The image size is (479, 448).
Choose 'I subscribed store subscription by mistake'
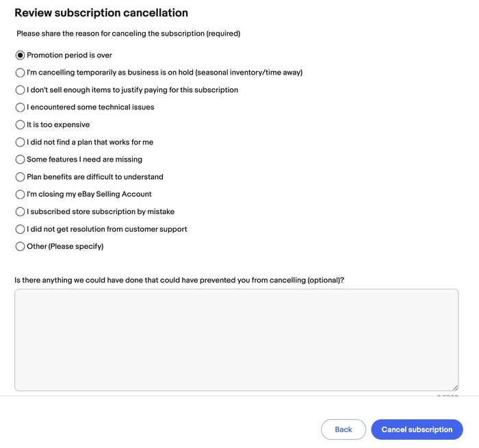coord(21,212)
